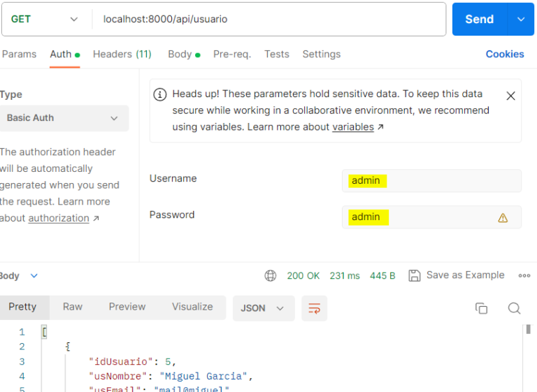Dismiss the Heads up banner with X
This screenshot has width=537, height=392.
pos(510,96)
